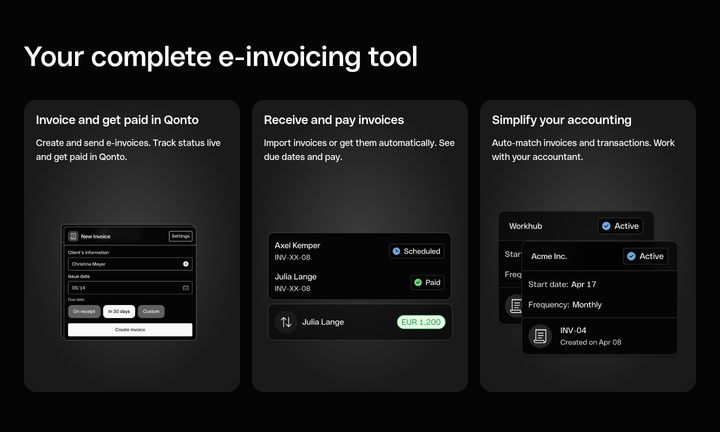The height and width of the screenshot is (432, 720).
Task: Select the Custom due date option
Action: coord(151,311)
